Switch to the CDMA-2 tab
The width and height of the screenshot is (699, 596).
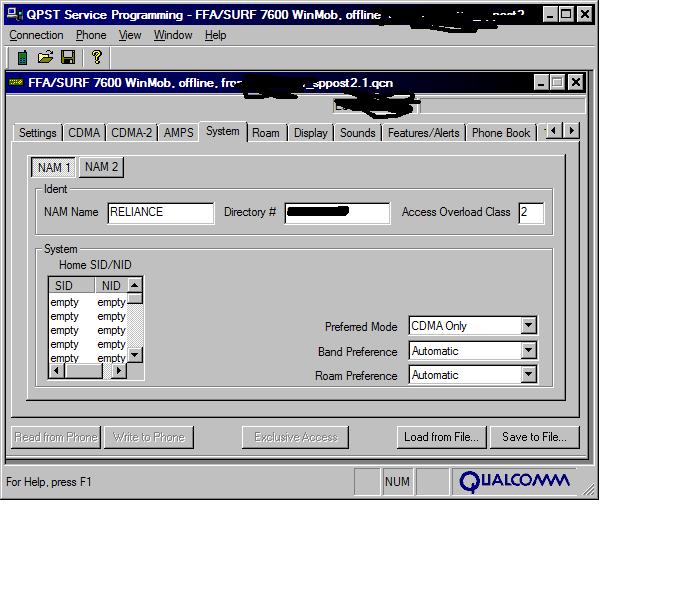click(x=131, y=133)
